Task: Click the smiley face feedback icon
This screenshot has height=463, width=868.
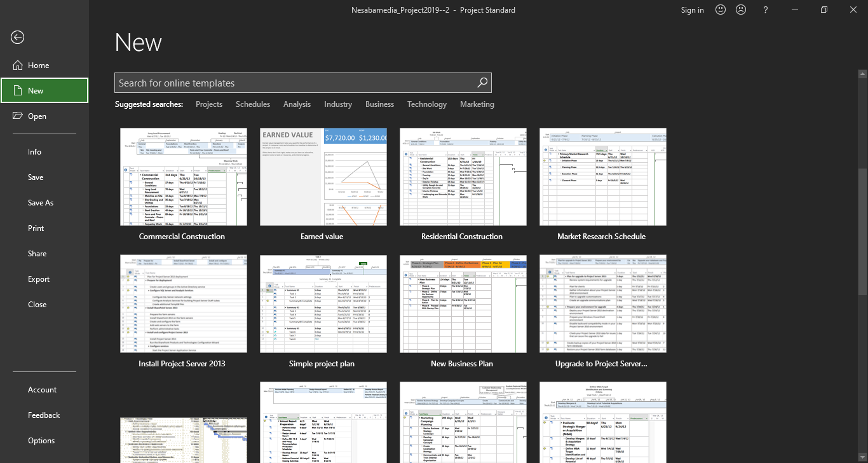Action: [x=721, y=10]
